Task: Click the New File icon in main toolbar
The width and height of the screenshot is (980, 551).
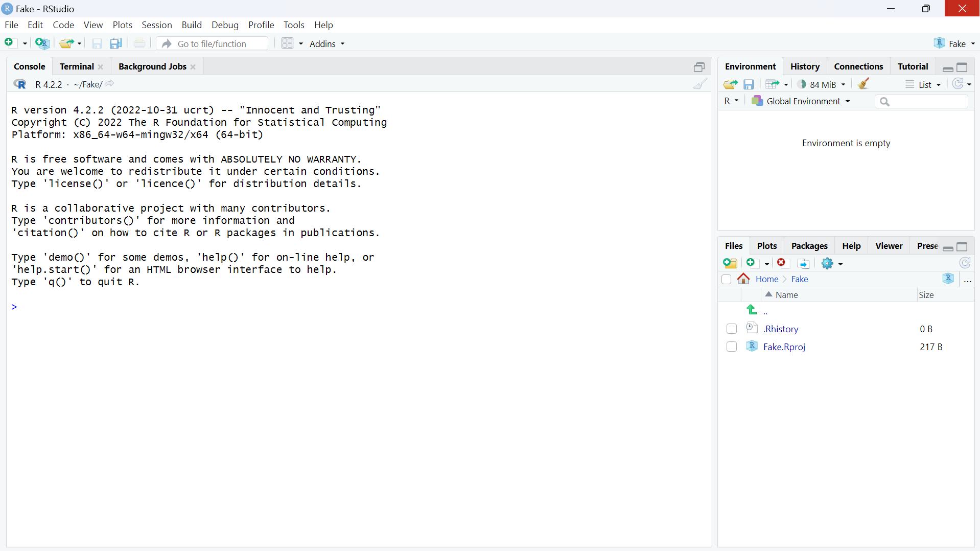Action: [x=9, y=43]
